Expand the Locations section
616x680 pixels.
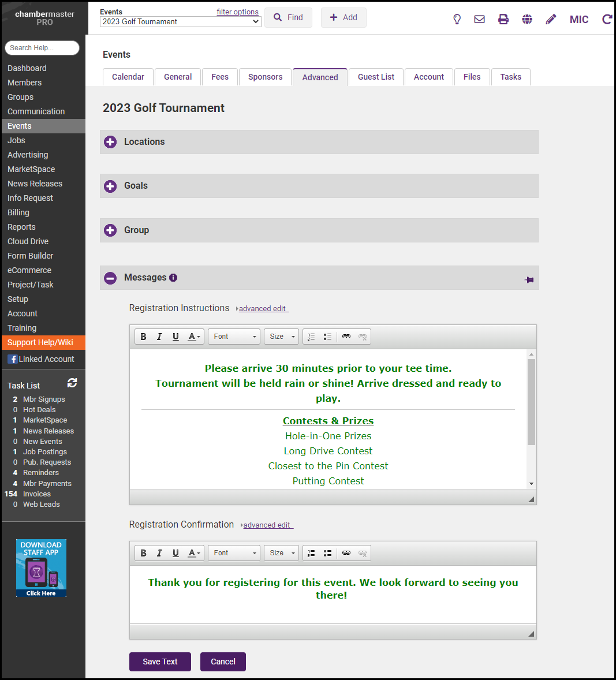click(110, 142)
